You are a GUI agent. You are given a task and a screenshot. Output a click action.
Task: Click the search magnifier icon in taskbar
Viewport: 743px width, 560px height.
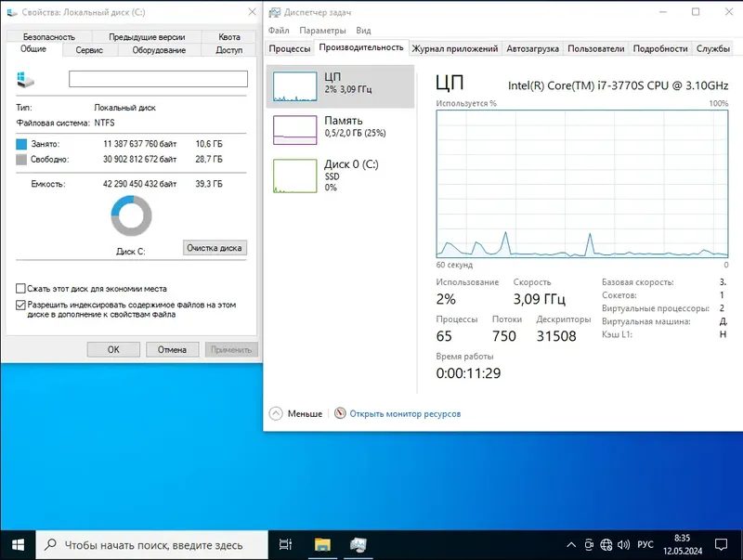50,545
